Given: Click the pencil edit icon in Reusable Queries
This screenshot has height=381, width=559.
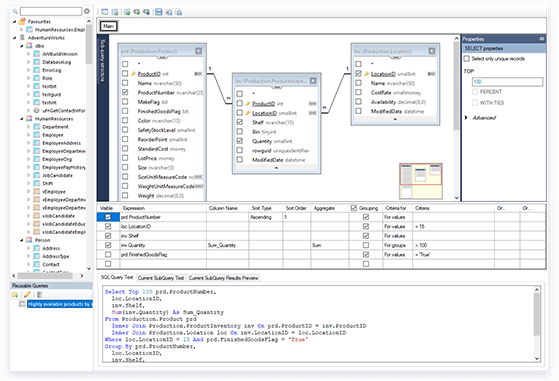Looking at the screenshot, I should coord(27,294).
